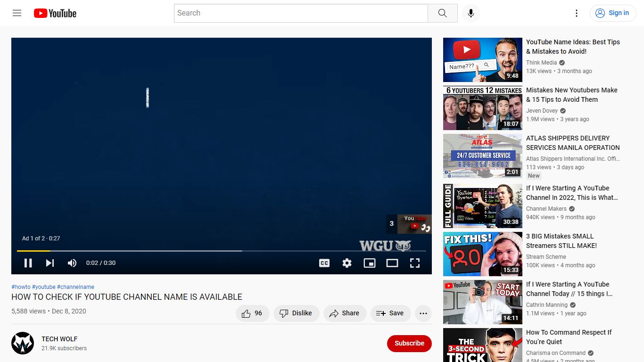Viewport: 644px width, 362px height.
Task: Open Mistakes New Youtubers Make thumbnail
Action: (483, 108)
